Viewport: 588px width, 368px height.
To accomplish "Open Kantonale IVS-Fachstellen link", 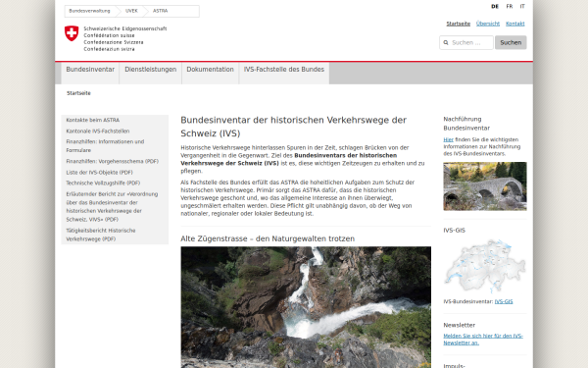I will (98, 131).
